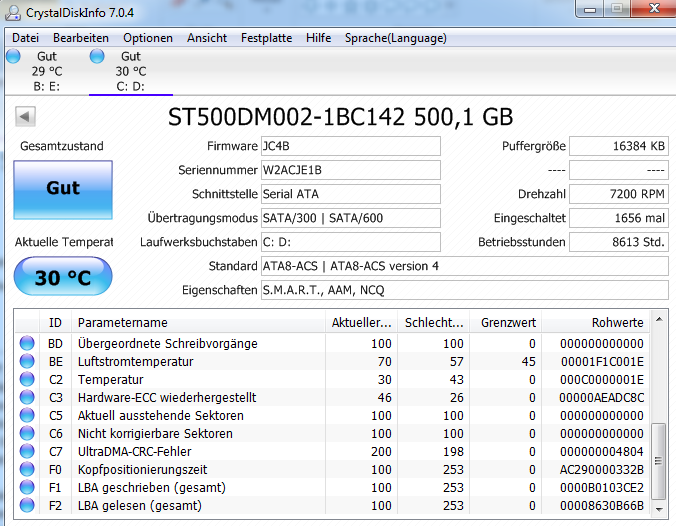Click status orb of Luftstromtemperatur row
This screenshot has width=676, height=526.
(x=27, y=361)
